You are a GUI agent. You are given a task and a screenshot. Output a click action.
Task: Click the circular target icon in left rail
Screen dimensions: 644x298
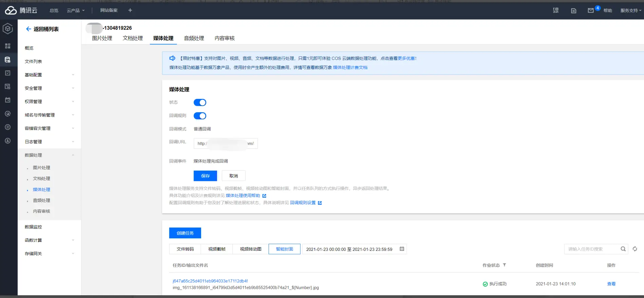coord(8,114)
